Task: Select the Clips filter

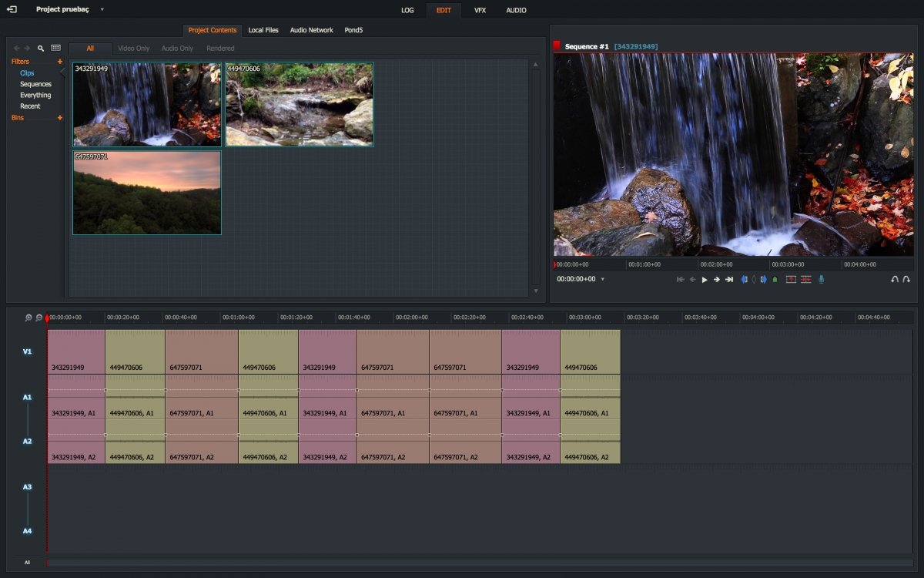Action: (x=27, y=73)
